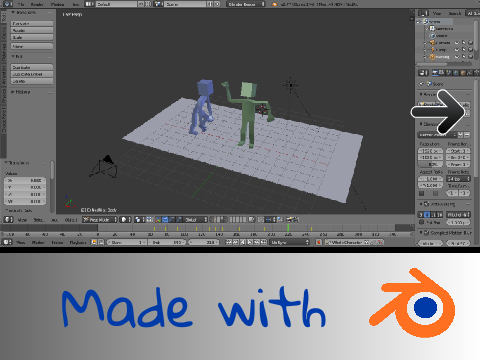The height and width of the screenshot is (360, 480).
Task: Open the Info editor type icon
Action: [x=8, y=4]
